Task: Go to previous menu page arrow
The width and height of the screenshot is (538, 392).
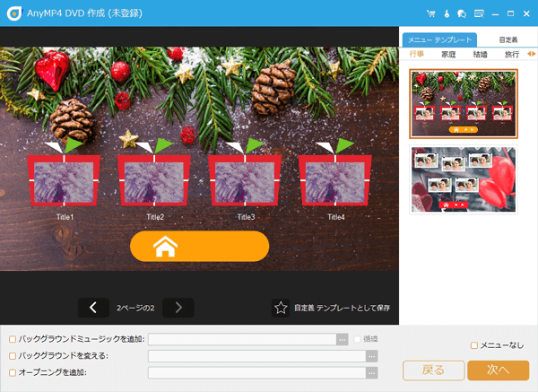Action: click(x=93, y=308)
